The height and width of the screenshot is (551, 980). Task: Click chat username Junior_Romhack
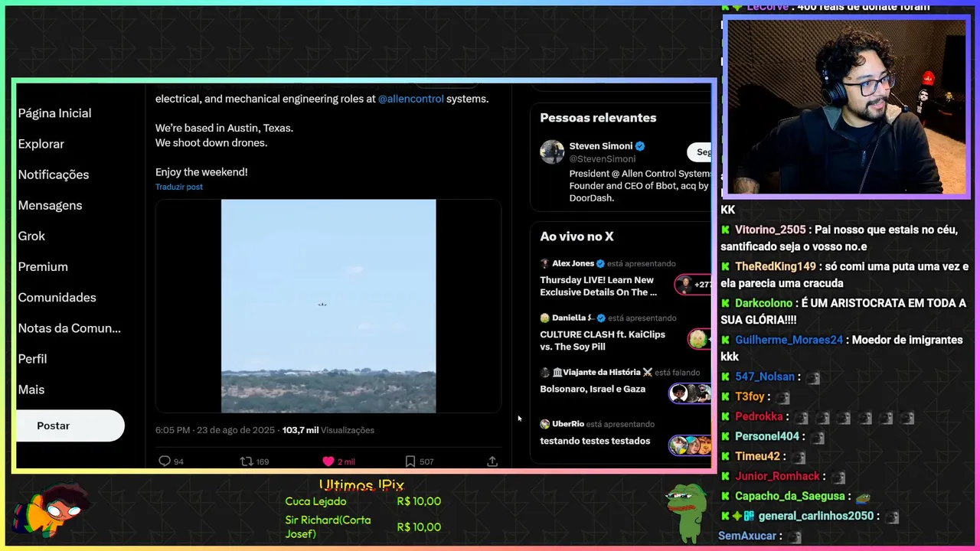click(777, 476)
